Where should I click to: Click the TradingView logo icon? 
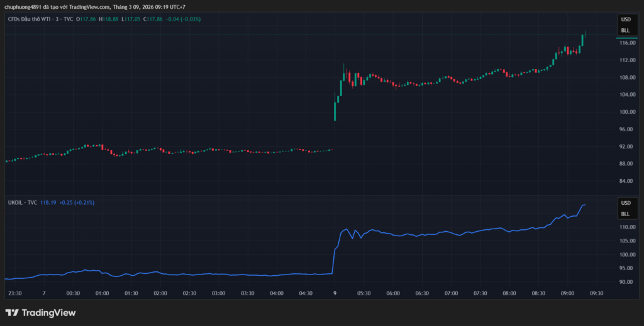click(x=12, y=312)
